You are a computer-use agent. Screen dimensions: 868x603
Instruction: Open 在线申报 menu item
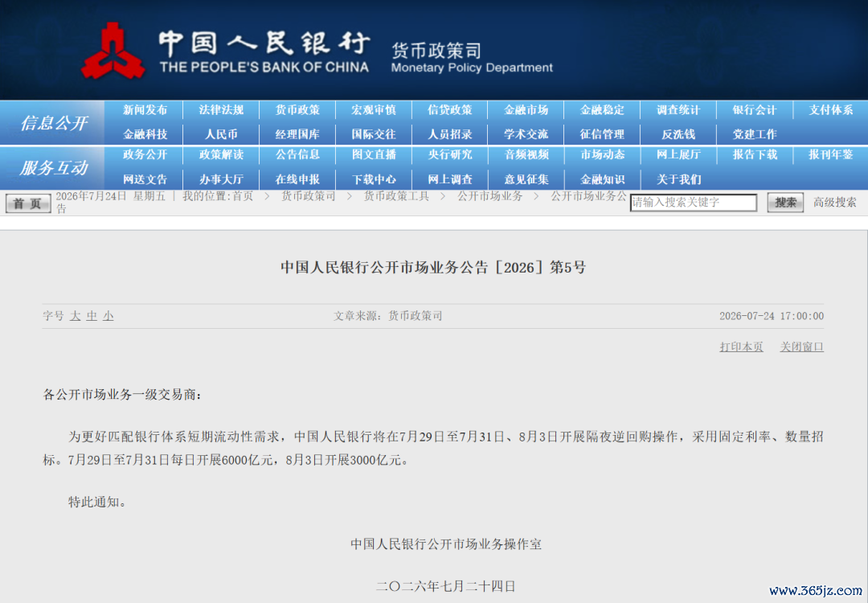click(298, 180)
